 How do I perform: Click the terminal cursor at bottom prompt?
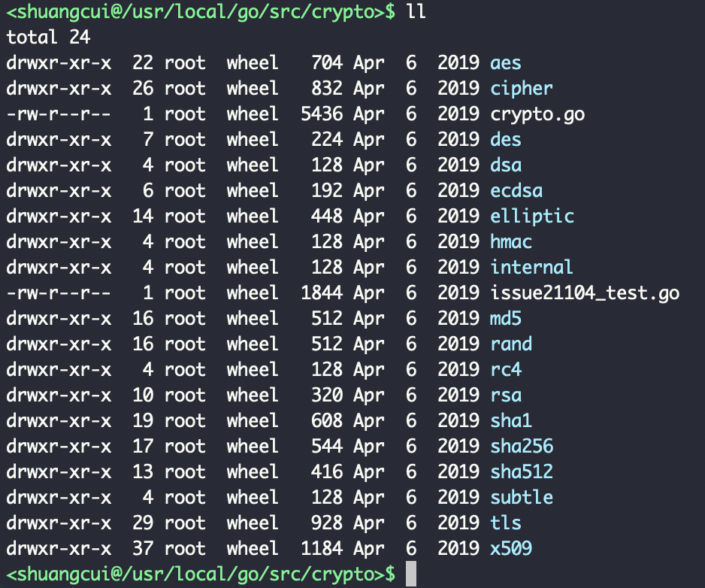coord(410,574)
